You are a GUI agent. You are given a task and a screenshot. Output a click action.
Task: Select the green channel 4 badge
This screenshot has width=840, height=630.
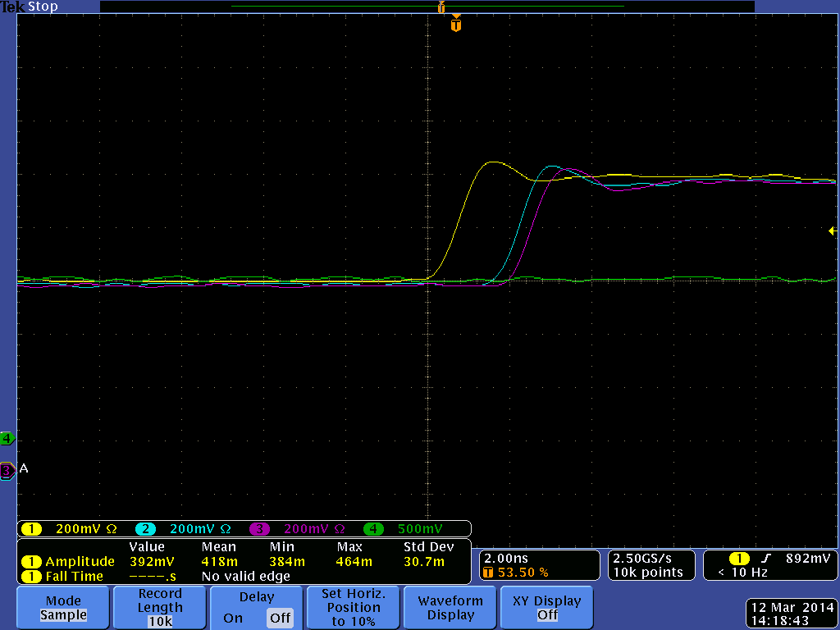[373, 529]
